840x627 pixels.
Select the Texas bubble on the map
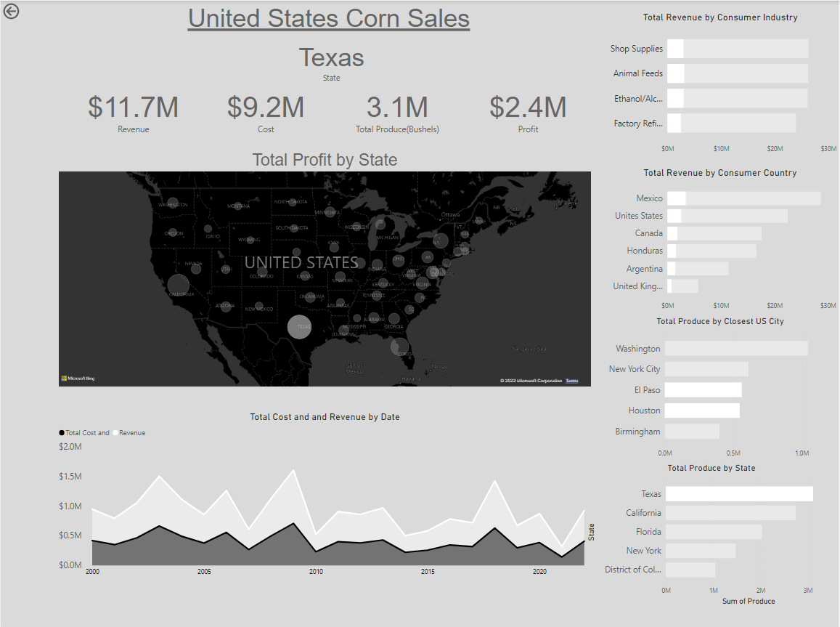(x=299, y=327)
